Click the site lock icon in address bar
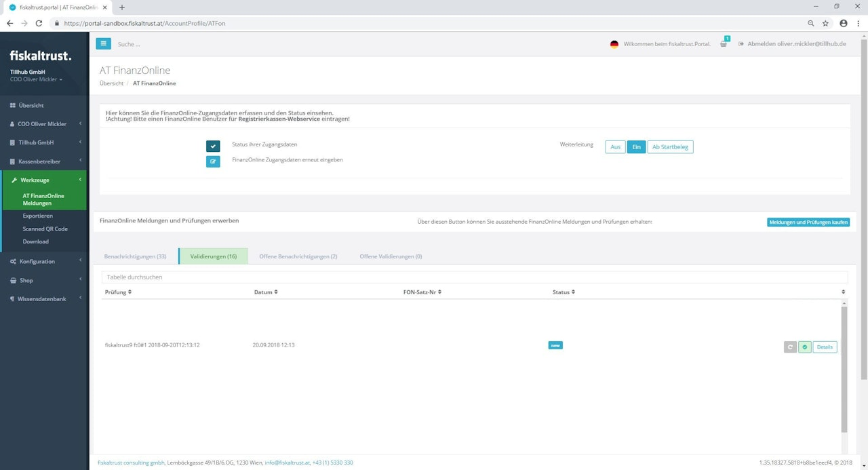 coord(57,23)
